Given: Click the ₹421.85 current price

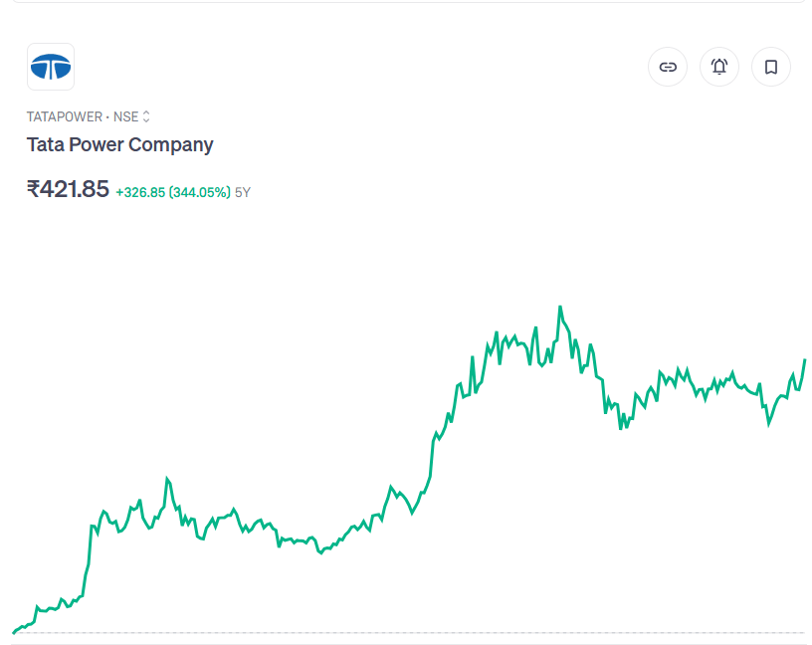Looking at the screenshot, I should (x=68, y=189).
